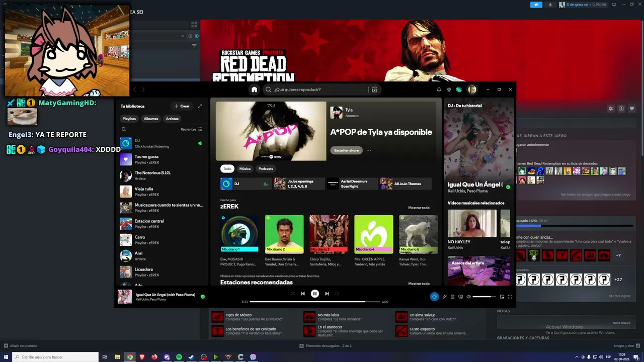
Task: Focus the Windows taskbar search box
Action: [55, 357]
